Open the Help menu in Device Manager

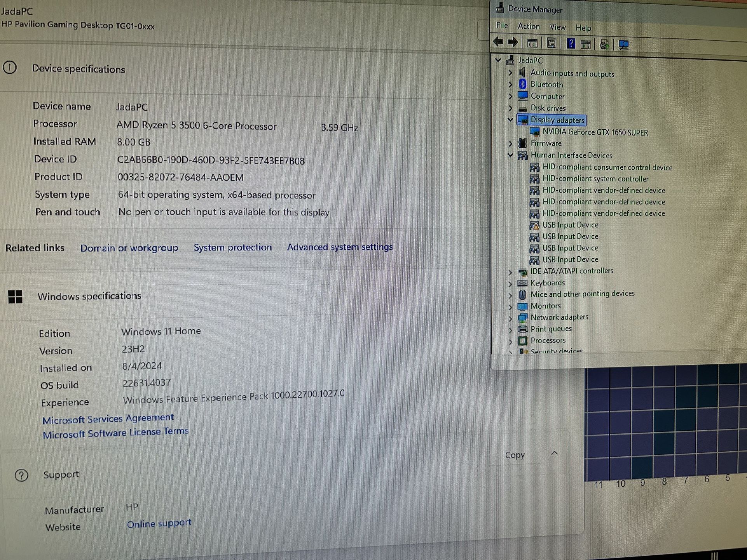(583, 28)
